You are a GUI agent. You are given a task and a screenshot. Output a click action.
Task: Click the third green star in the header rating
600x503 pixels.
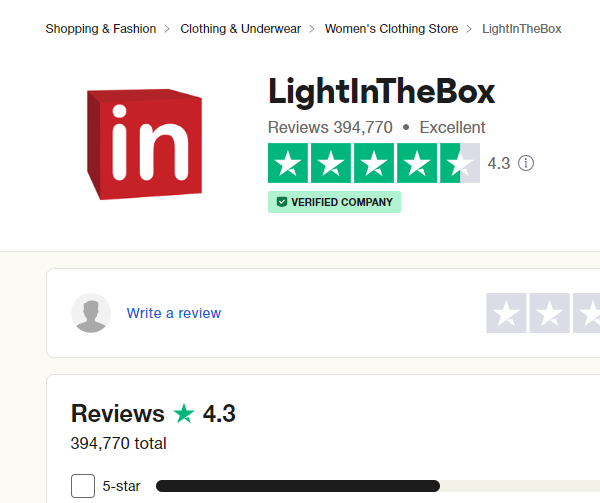point(374,163)
